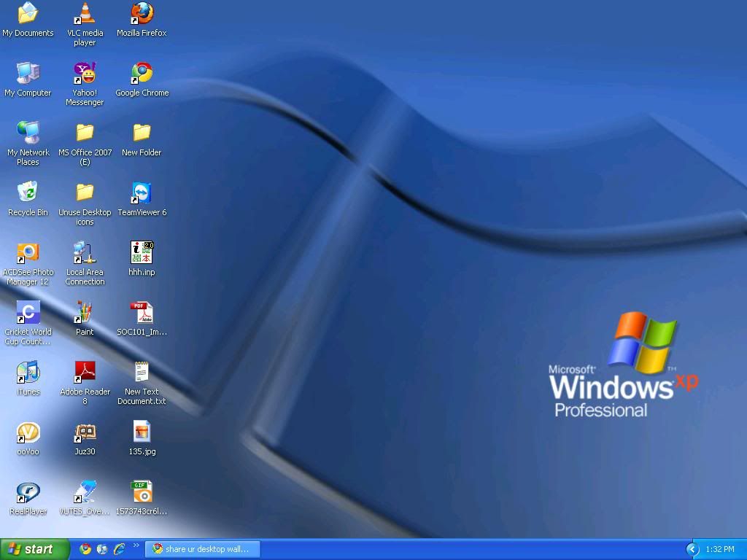
Task: Expand the Quick Launch overflow chevron
Action: coord(136,545)
